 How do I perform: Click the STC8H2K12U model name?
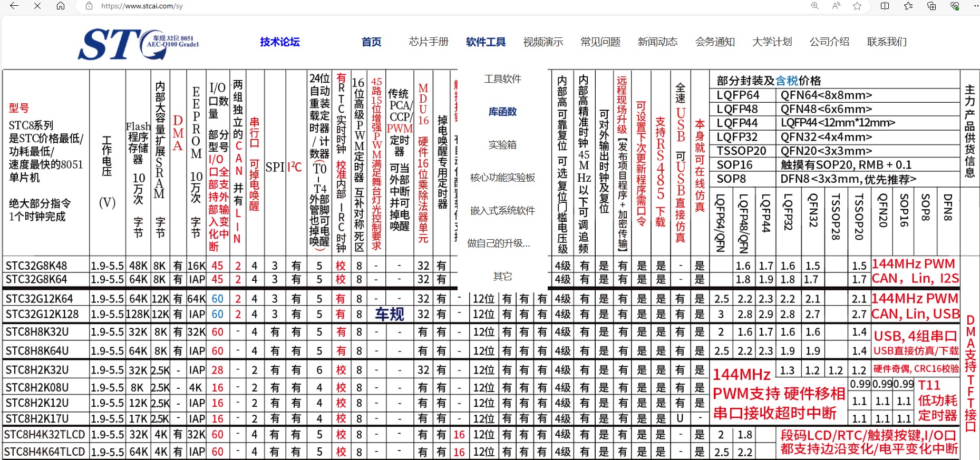click(37, 403)
